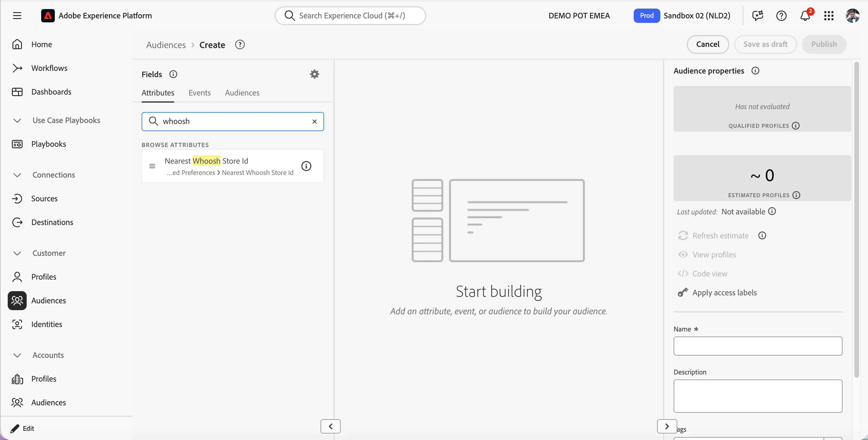Viewport: 868px width, 440px height.
Task: Click the Description text area
Action: tap(758, 396)
